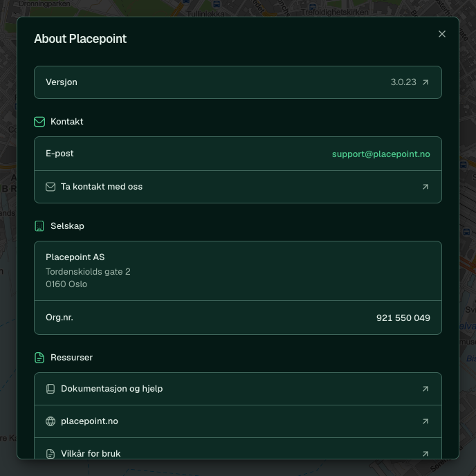
Task: Click the globe icon next to placepoint.no
Action: [x=51, y=421]
